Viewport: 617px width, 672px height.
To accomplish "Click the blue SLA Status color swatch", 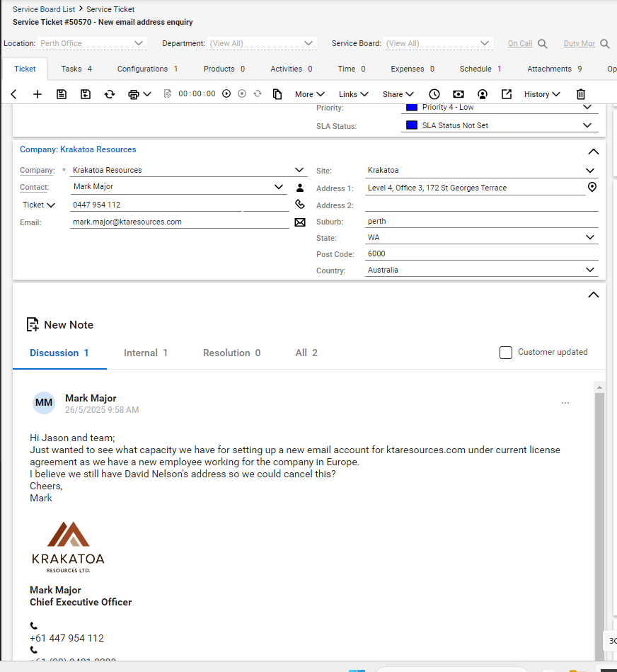I will pos(412,125).
